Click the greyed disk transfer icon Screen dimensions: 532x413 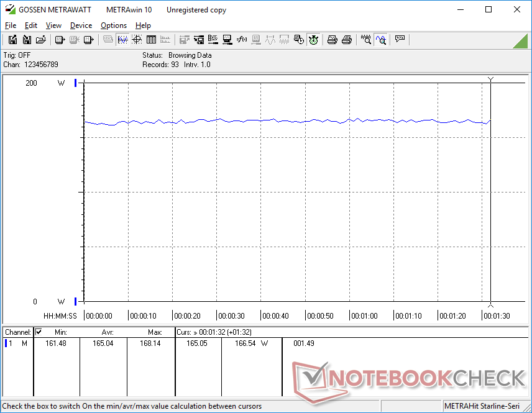pos(184,40)
